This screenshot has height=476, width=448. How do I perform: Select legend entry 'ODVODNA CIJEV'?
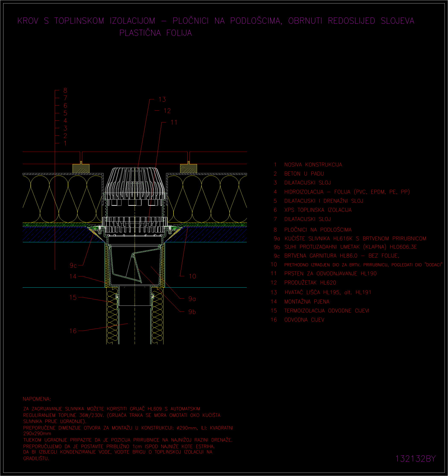pyautogui.click(x=304, y=320)
